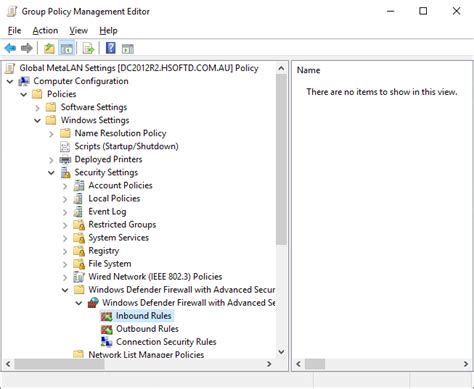Screen dimensions: 474x389
Task: Click the Scripts (Startup/Shutdown) icon
Action: (65, 147)
